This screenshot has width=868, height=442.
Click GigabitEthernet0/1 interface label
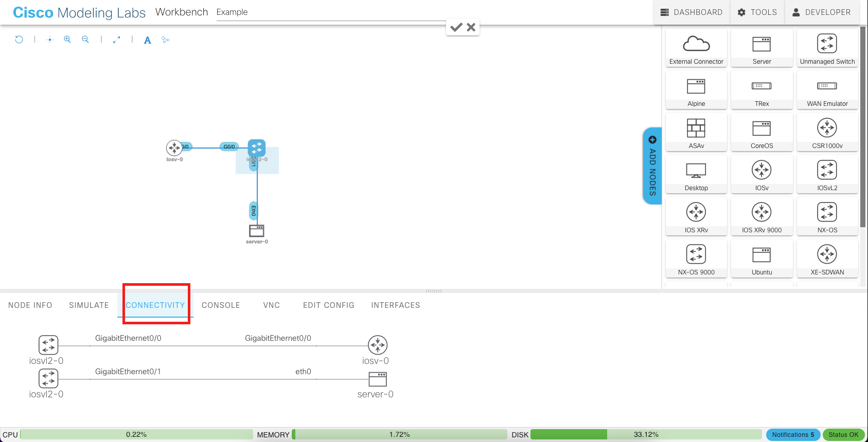point(128,372)
